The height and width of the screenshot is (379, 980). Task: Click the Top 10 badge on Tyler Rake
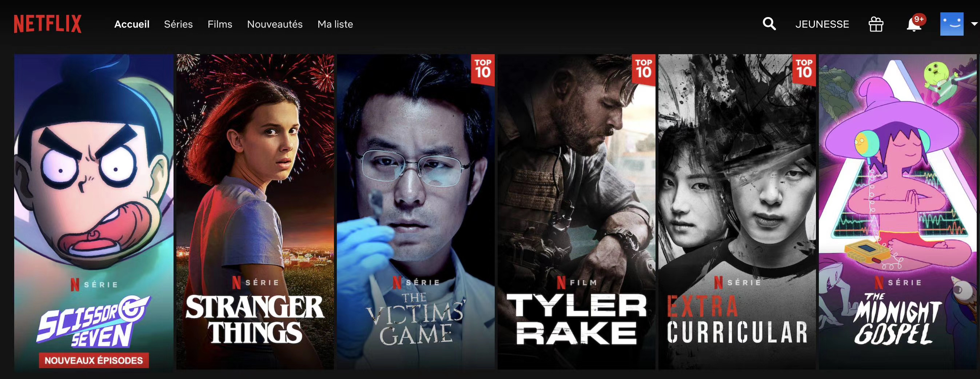(x=643, y=69)
